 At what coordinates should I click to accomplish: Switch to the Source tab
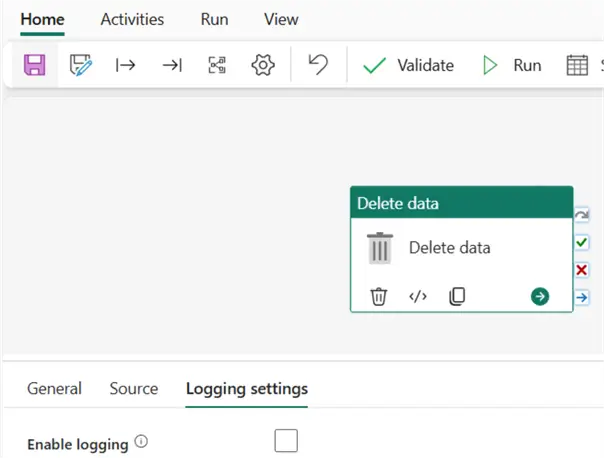point(134,389)
